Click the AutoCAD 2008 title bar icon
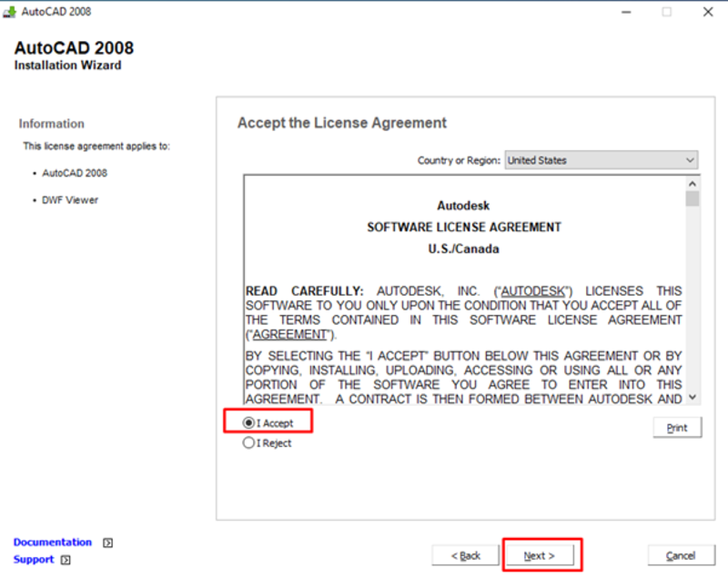 tap(9, 12)
